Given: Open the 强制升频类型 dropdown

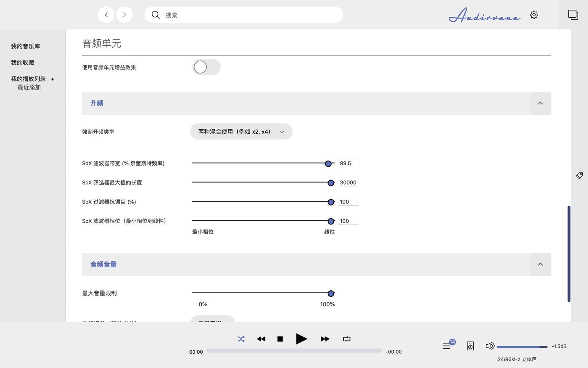Looking at the screenshot, I should point(241,131).
